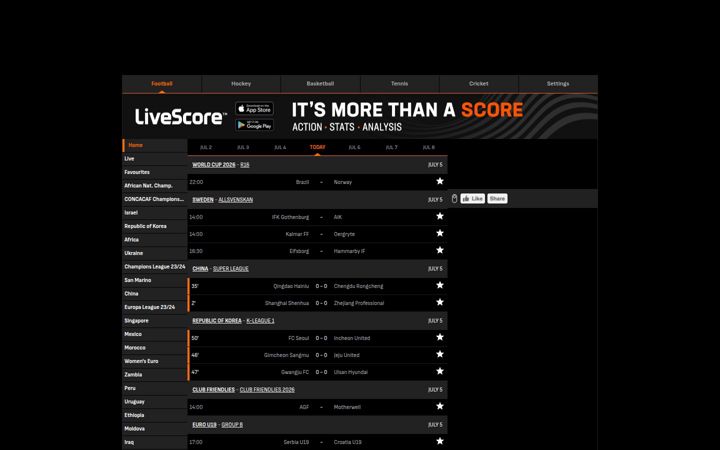Image resolution: width=720 pixels, height=450 pixels.
Task: Open Home in the left sidebar
Action: 155,145
